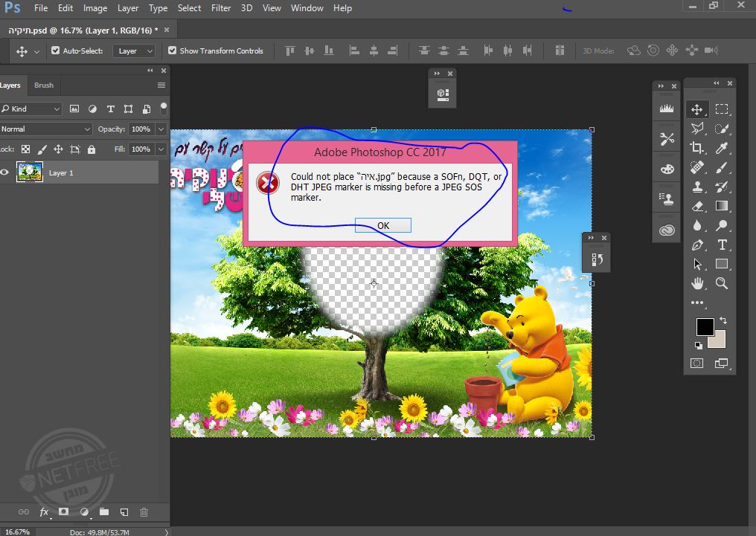
Task: Select the Pen tool
Action: pyautogui.click(x=696, y=245)
